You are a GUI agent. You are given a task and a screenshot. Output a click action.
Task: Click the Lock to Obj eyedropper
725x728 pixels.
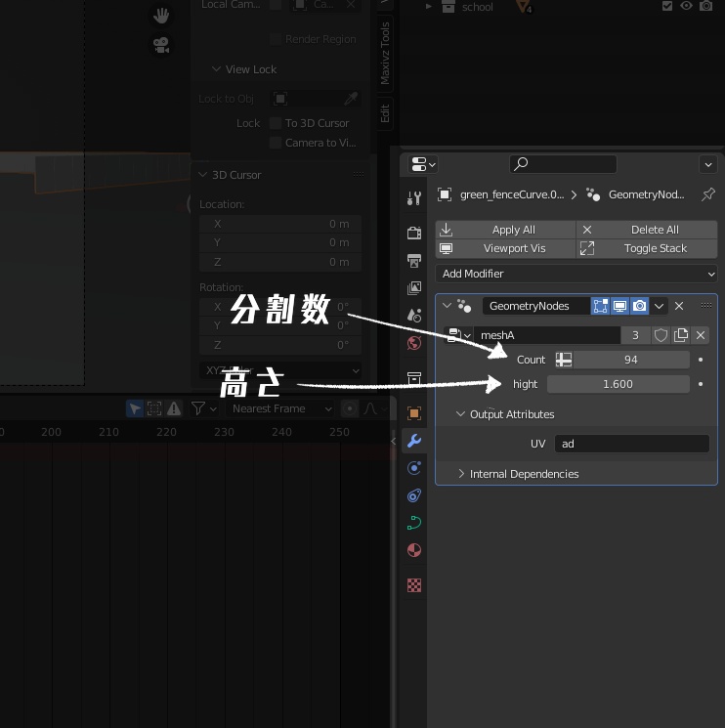coord(352,99)
